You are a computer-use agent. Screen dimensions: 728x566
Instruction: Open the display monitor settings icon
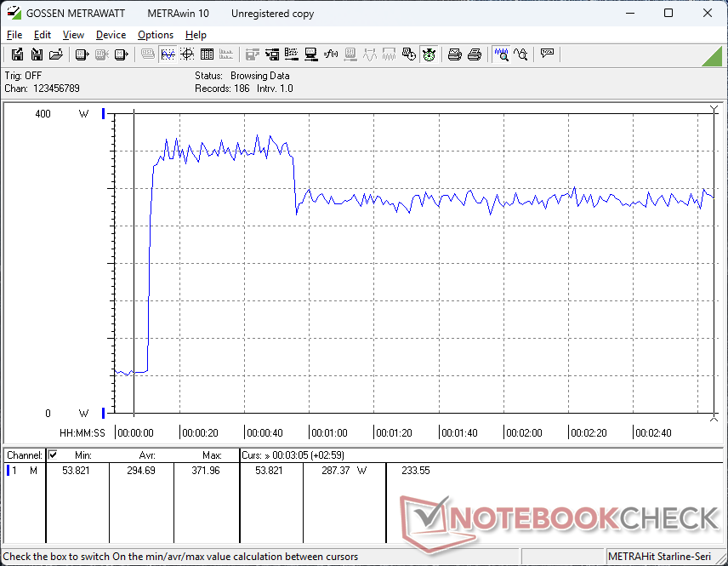311,54
